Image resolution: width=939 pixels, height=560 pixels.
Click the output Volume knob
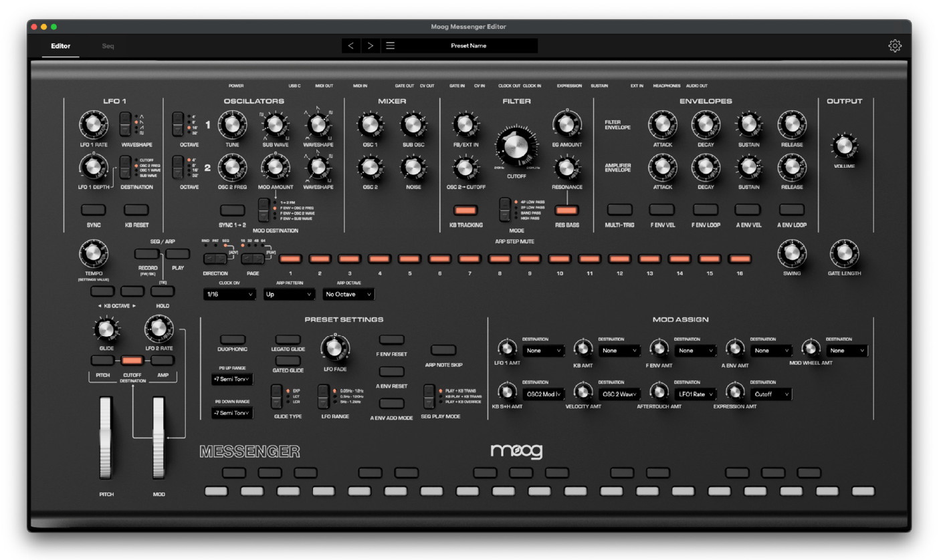[843, 146]
